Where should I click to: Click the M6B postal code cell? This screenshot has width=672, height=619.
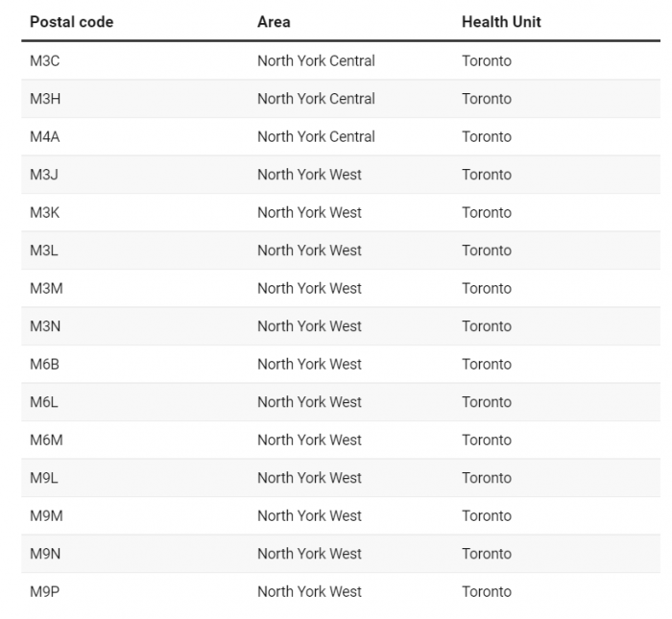coord(44,364)
